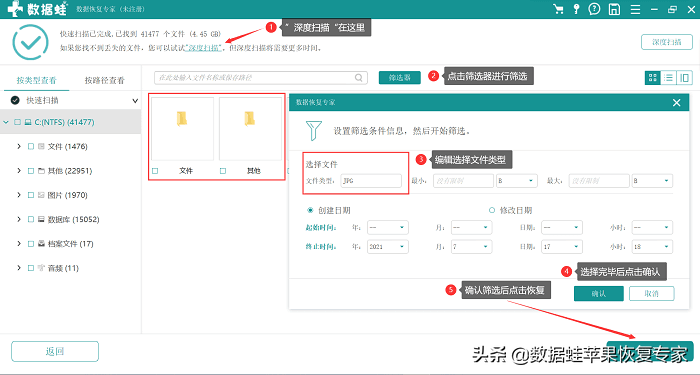Check the 文件 (1476) tree checkbox
Image resolution: width=700 pixels, height=375 pixels.
click(31, 146)
